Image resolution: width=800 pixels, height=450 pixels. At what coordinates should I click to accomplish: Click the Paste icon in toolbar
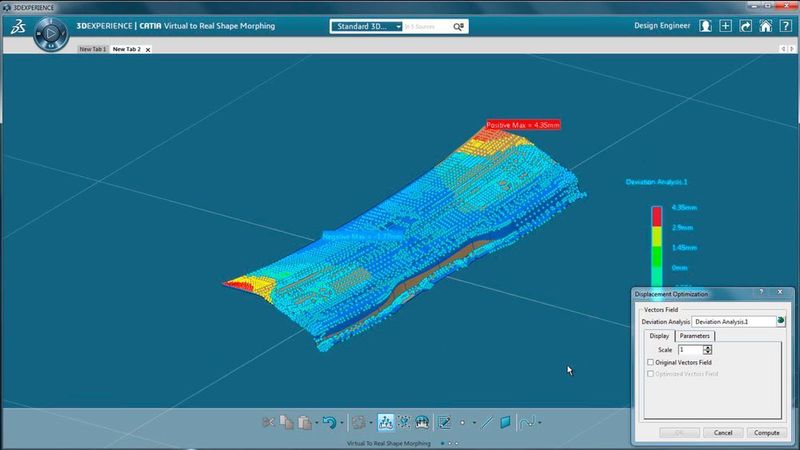pyautogui.click(x=305, y=422)
